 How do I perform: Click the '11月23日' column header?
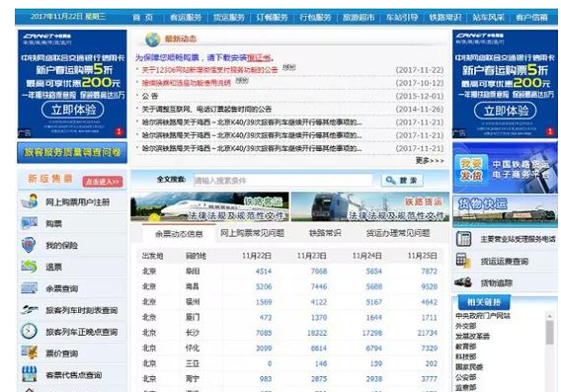(312, 256)
